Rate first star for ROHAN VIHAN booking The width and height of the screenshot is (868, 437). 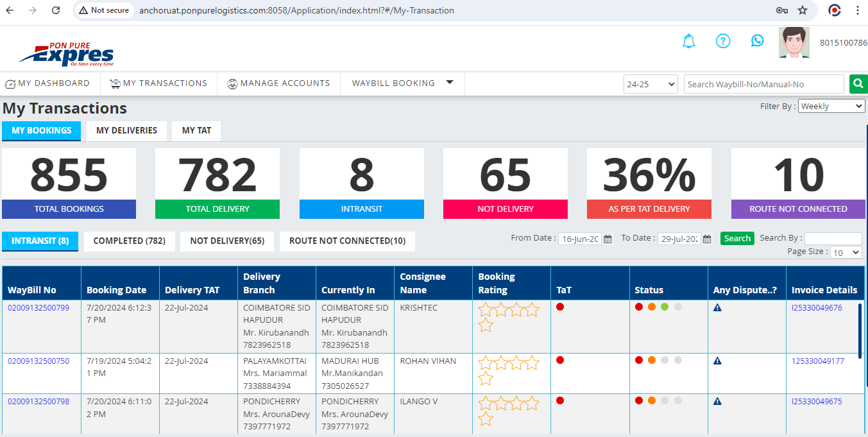coord(485,363)
